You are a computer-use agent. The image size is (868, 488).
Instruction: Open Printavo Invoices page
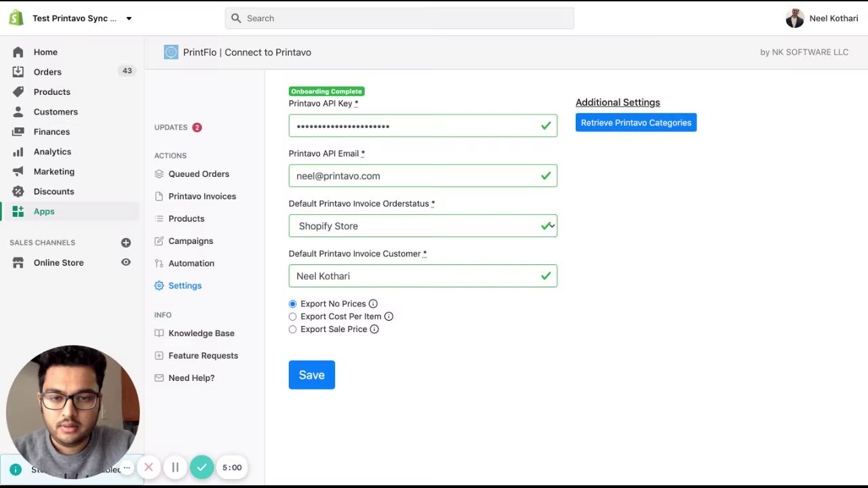(202, 197)
